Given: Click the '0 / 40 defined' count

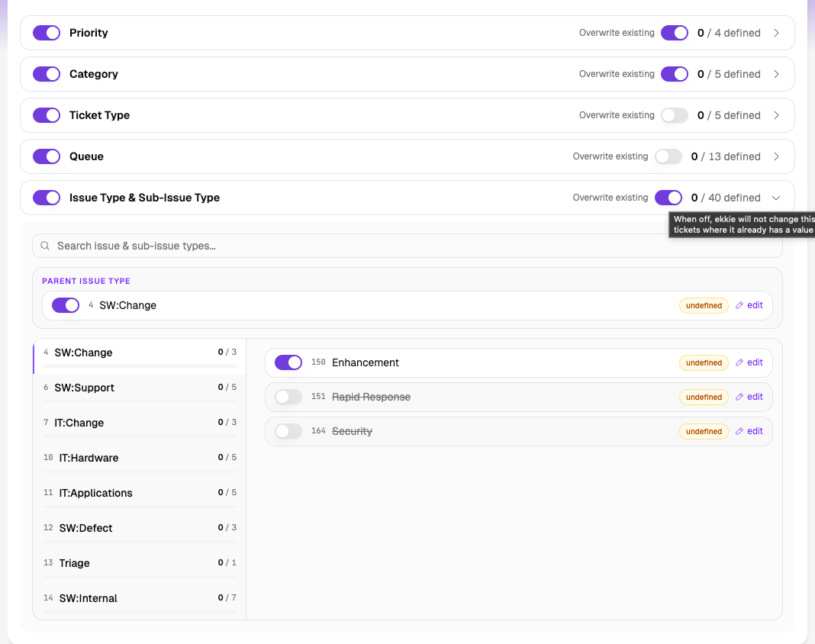Looking at the screenshot, I should pyautogui.click(x=726, y=198).
